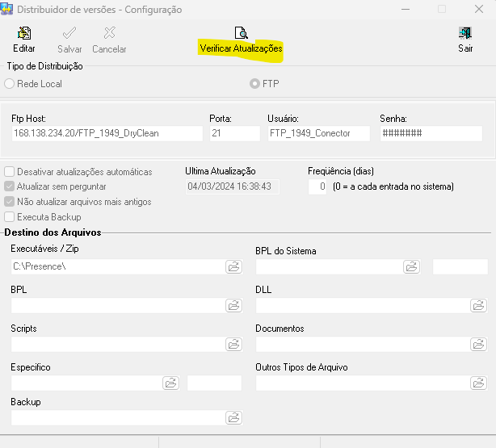The image size is (496, 448).
Task: Enable the Executa Backup checkbox
Action: [x=10, y=217]
